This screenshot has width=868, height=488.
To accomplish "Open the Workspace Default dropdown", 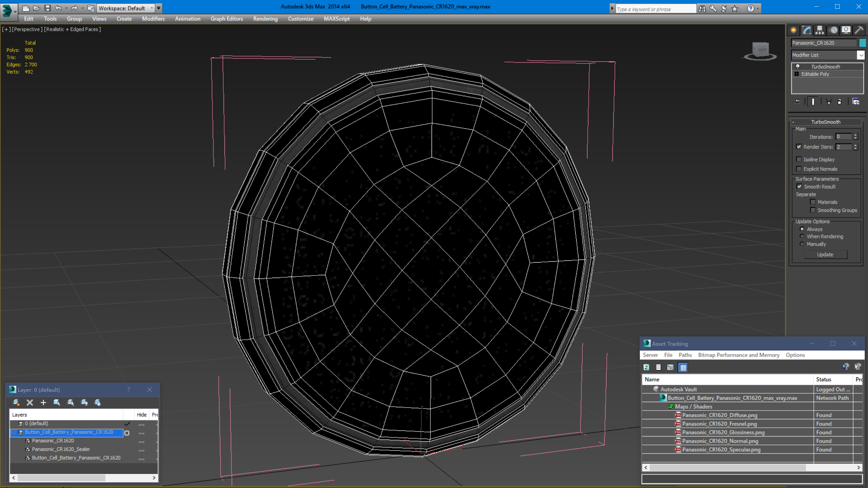I will (152, 8).
